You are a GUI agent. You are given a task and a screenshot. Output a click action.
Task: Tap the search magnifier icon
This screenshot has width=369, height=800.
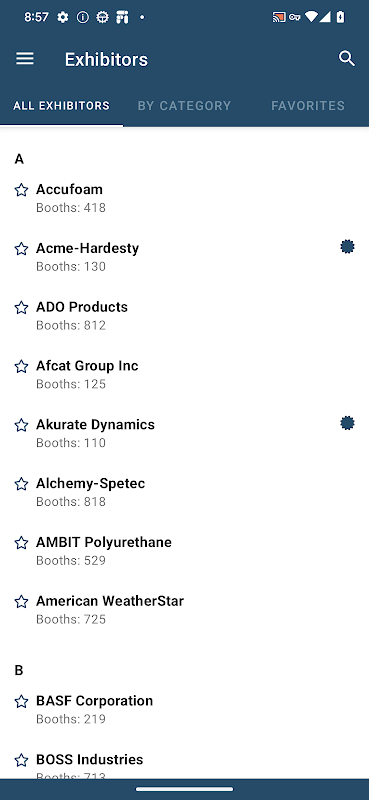pyautogui.click(x=347, y=59)
